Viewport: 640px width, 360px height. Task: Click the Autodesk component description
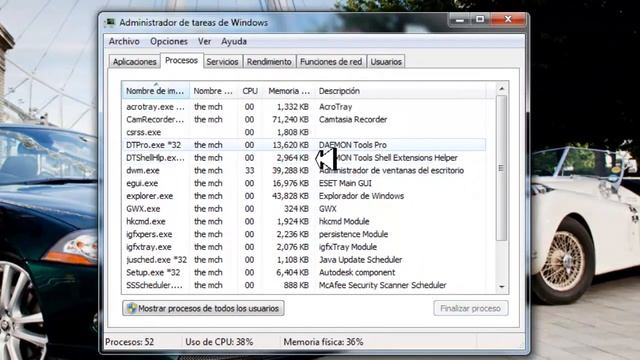[357, 272]
